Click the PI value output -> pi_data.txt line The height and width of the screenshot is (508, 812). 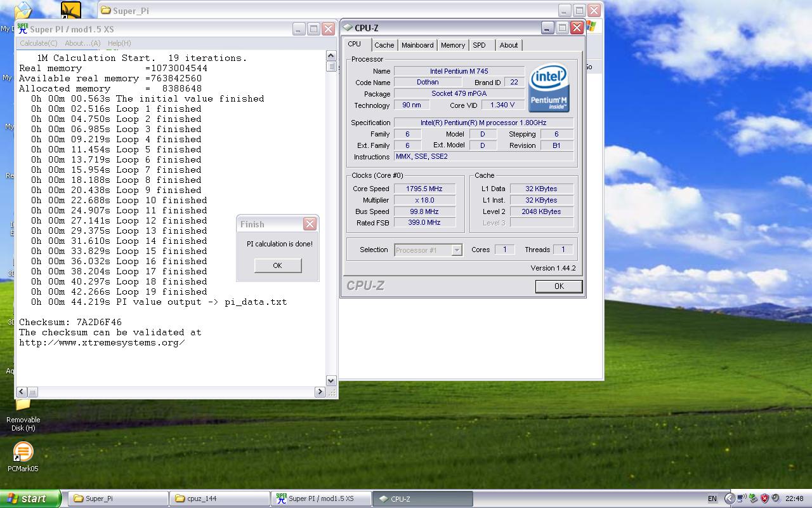[159, 302]
